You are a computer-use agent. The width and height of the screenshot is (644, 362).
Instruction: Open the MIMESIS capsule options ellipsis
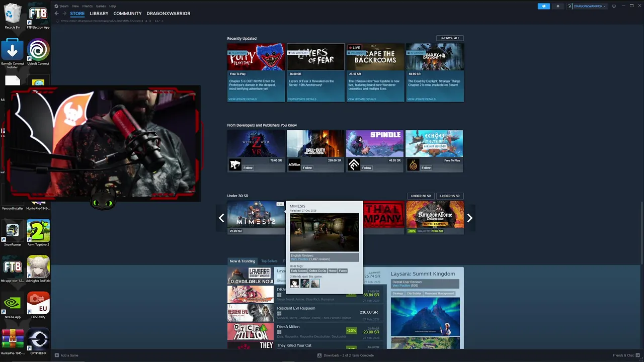(280, 204)
